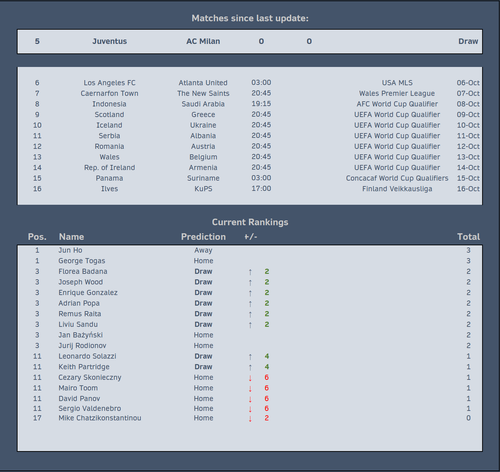Select Keith Partridge in rankings
This screenshot has width=500, height=472.
point(84,367)
